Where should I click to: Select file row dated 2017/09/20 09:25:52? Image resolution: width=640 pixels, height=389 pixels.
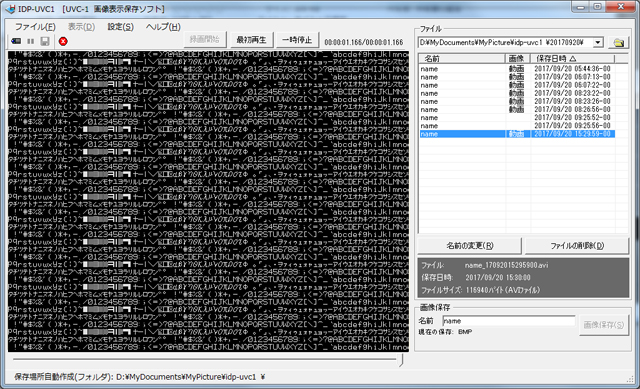pyautogui.click(x=517, y=118)
